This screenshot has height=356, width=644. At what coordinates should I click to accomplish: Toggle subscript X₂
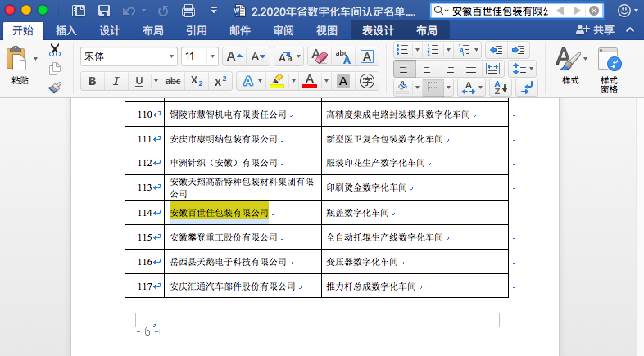coord(197,81)
